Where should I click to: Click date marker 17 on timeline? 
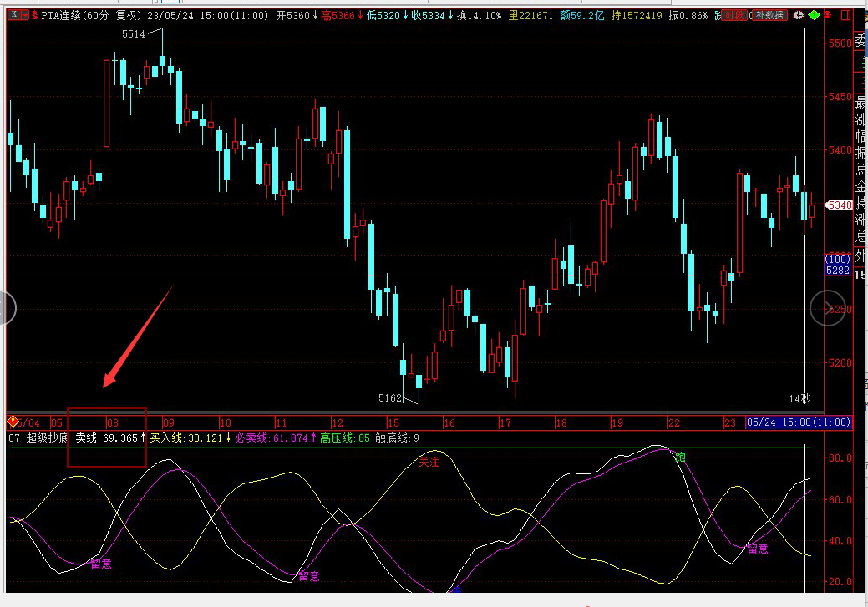pos(505,422)
